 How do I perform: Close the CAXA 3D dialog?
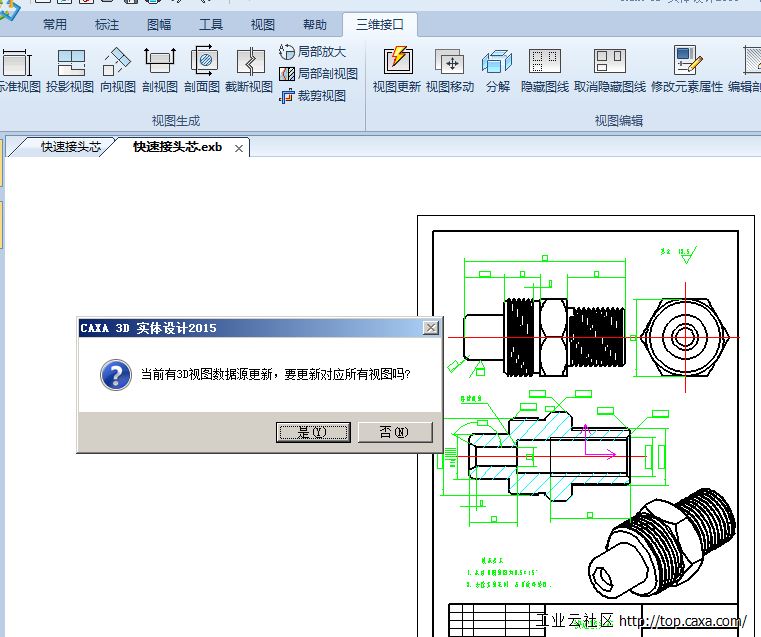[430, 328]
